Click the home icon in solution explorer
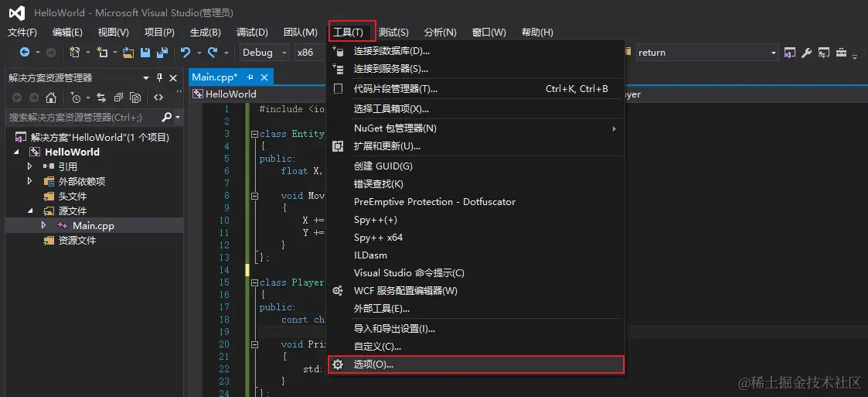 pyautogui.click(x=51, y=98)
